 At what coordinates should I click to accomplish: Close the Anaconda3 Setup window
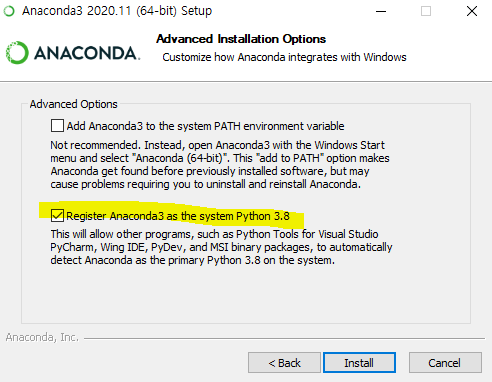tap(472, 11)
